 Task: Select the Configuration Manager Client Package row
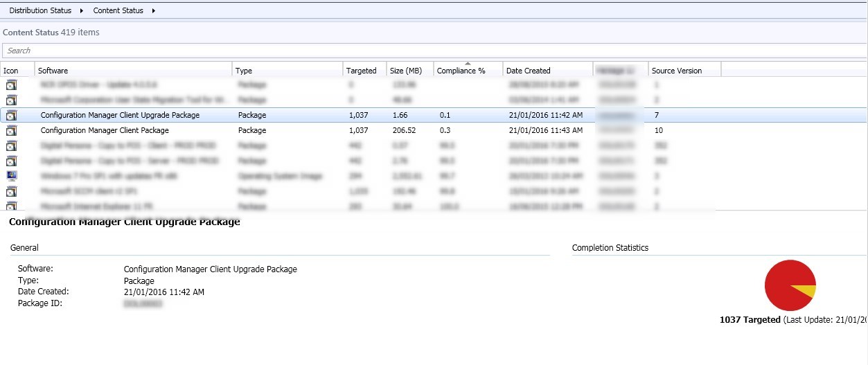pyautogui.click(x=434, y=130)
